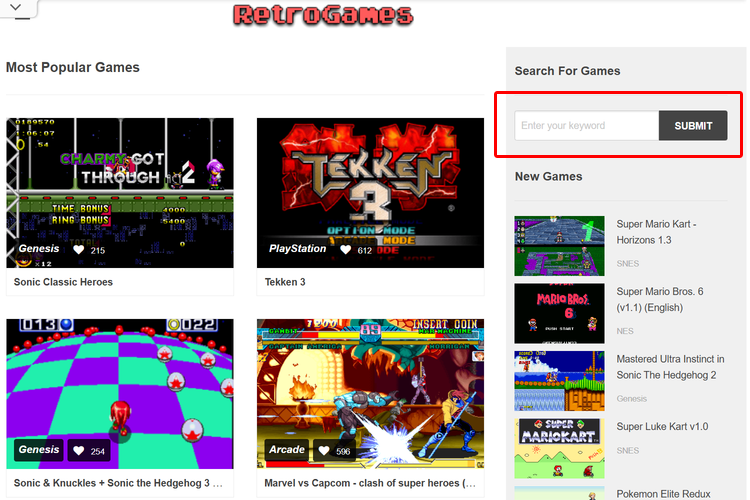This screenshot has width=750, height=500.
Task: Like Sonic & Knuckles via heart icon
Action: click(78, 451)
